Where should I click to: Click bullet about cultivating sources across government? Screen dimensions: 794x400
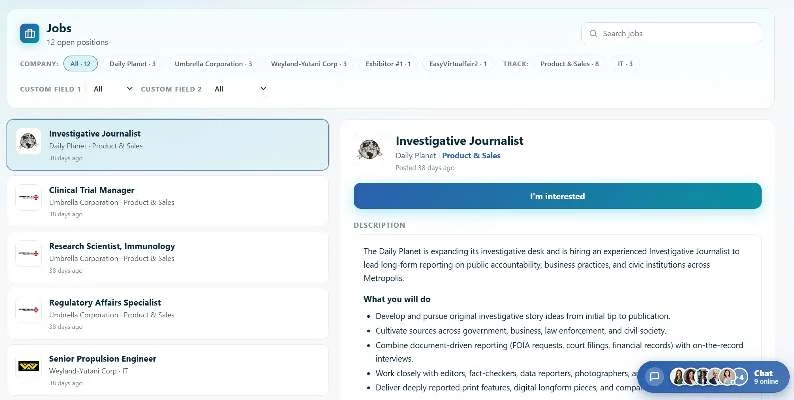pos(521,331)
